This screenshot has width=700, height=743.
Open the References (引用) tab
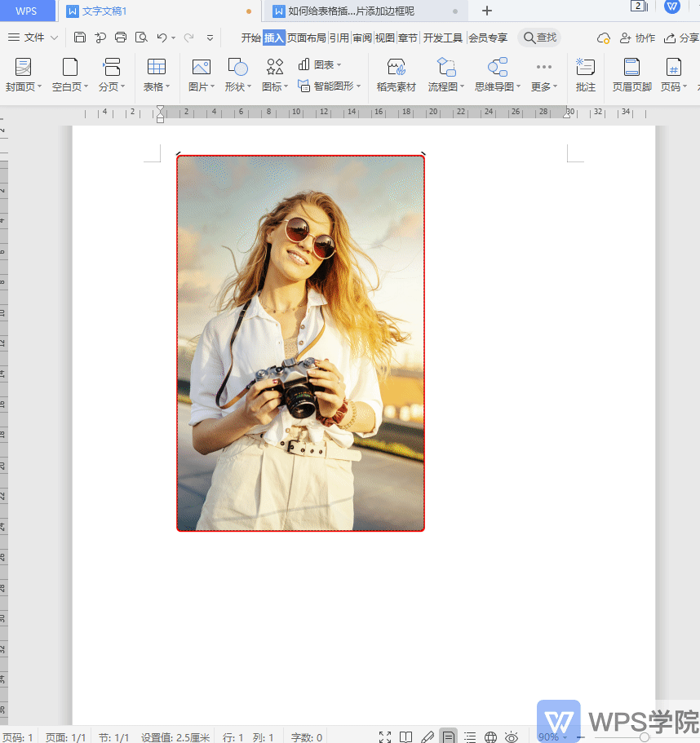tap(339, 38)
